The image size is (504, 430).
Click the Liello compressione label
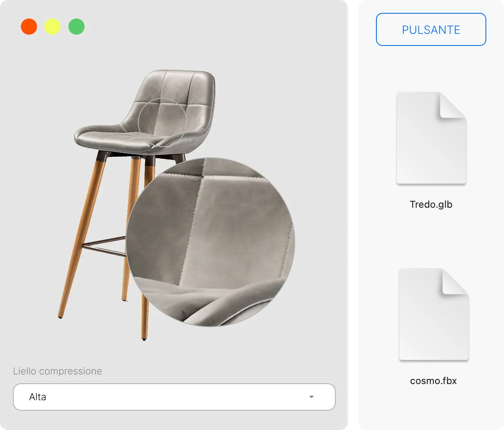58,371
